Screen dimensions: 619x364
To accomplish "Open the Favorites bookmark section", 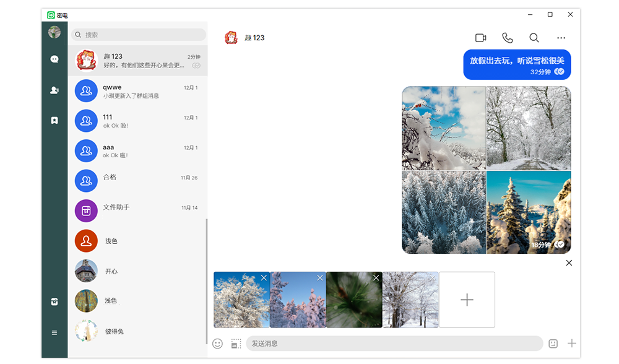I will (x=54, y=121).
